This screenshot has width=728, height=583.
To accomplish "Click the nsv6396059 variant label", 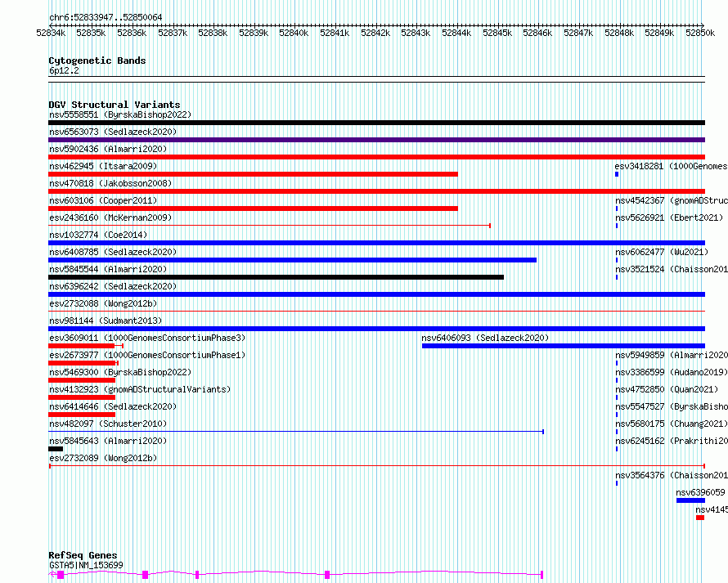I will click(700, 492).
